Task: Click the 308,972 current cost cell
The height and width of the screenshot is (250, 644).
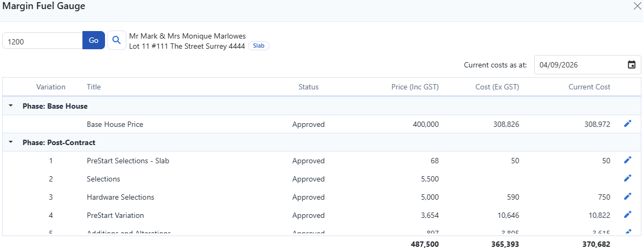Action: coord(598,124)
